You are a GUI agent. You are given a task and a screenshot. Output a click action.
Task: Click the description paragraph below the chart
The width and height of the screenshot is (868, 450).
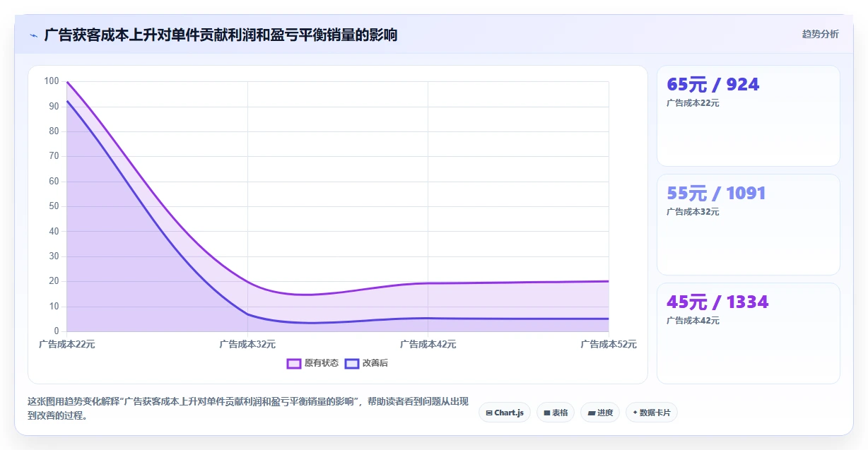pyautogui.click(x=247, y=408)
